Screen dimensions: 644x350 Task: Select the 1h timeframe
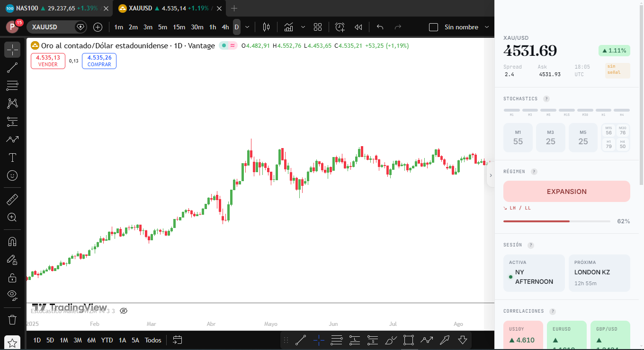click(x=213, y=27)
